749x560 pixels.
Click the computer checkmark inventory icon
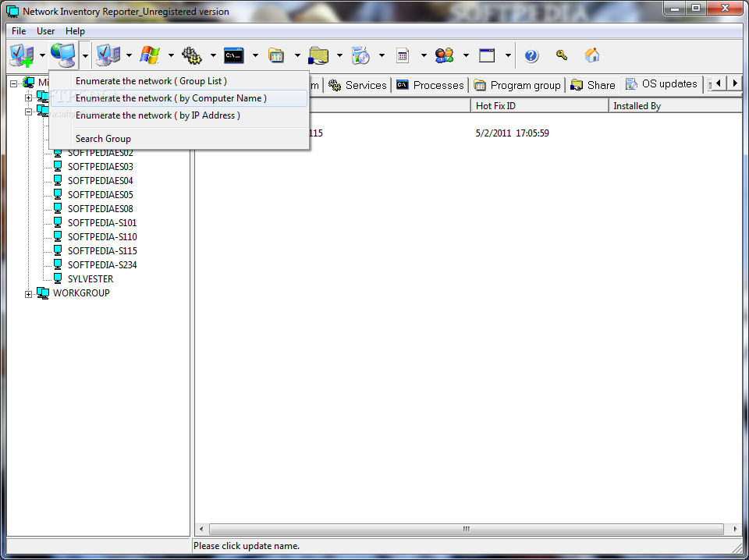click(108, 55)
